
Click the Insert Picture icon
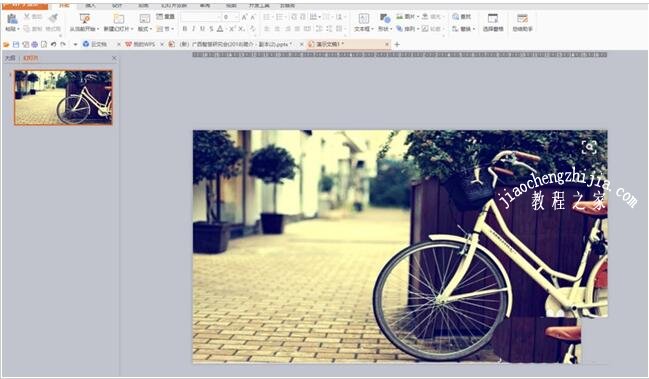click(400, 17)
